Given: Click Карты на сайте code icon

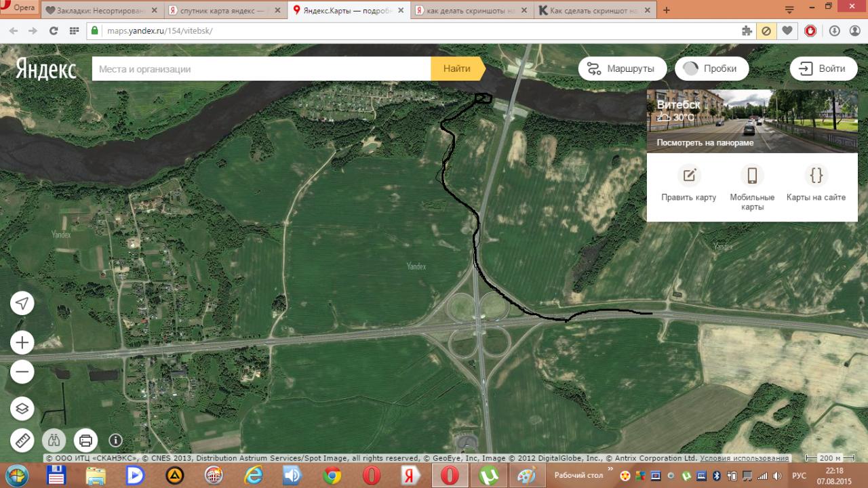Looking at the screenshot, I should pos(816,176).
